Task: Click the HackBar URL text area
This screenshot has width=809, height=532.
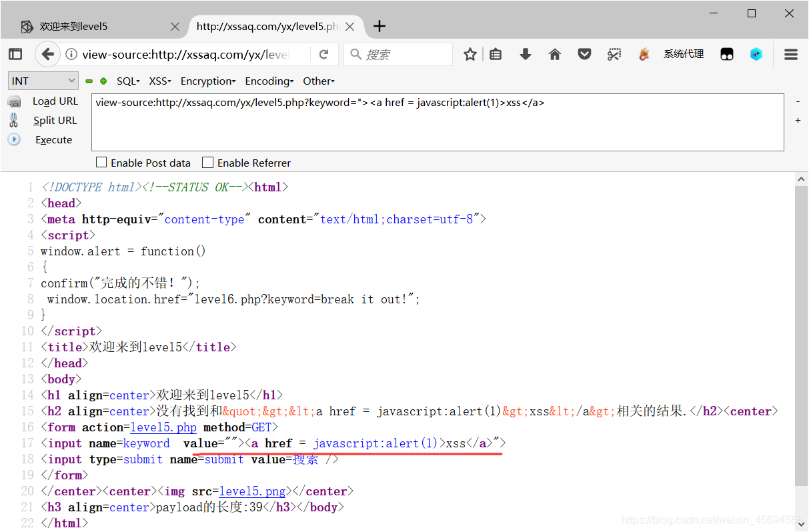Action: pyautogui.click(x=438, y=122)
